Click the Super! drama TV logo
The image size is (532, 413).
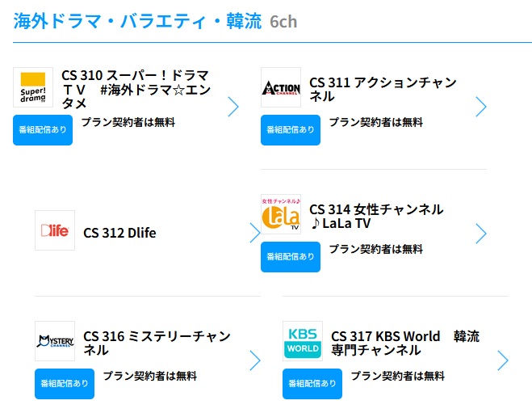(x=33, y=87)
